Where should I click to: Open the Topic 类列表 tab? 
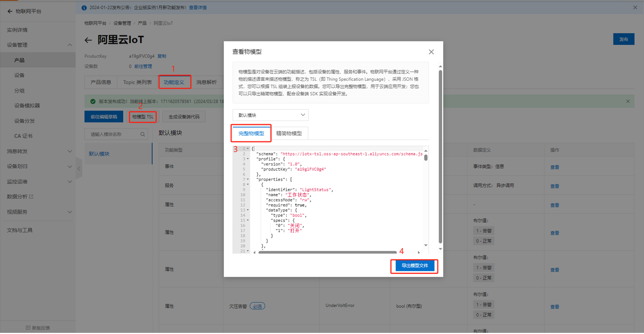point(138,82)
